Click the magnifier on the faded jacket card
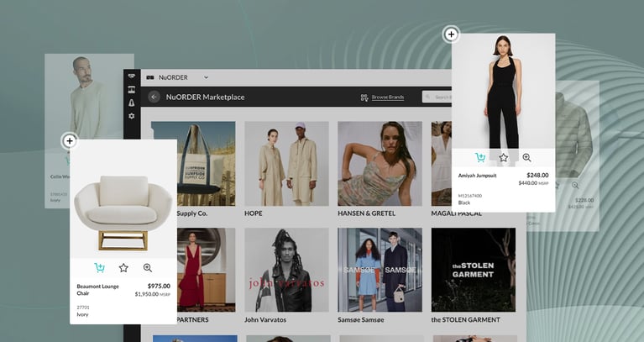Viewport: 644px width, 342px height. (575, 186)
